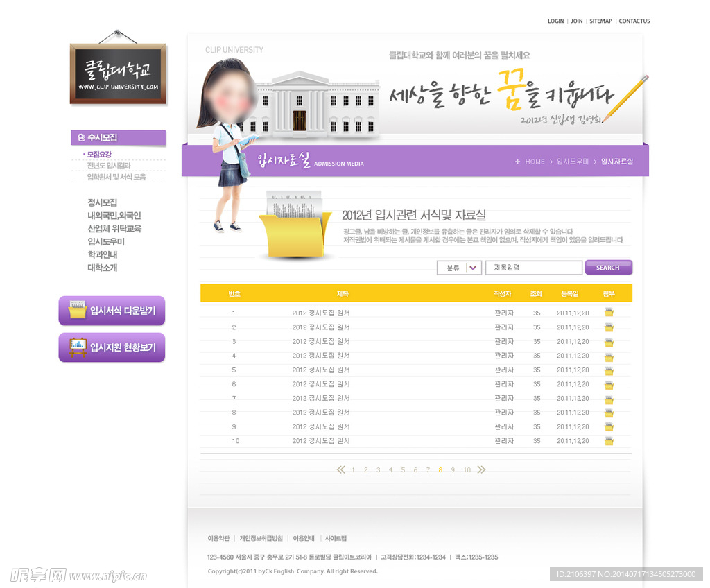
Task: Click the 번호 column header
Action: point(234,294)
